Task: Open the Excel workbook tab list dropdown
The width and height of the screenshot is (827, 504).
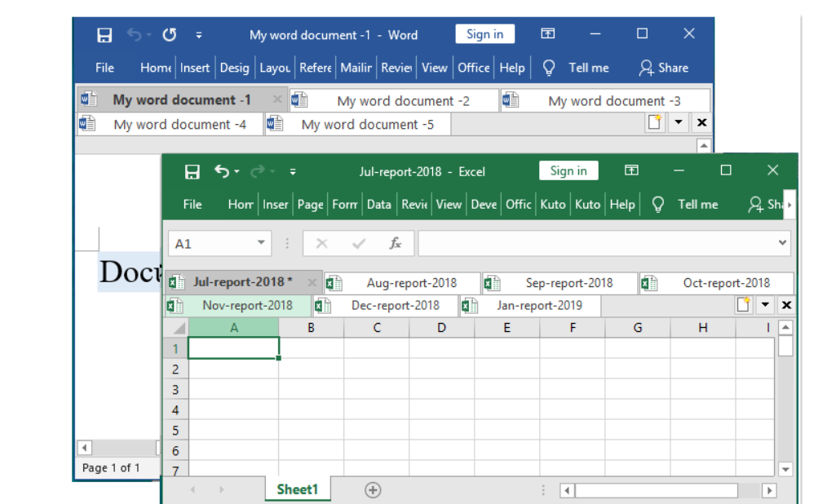Action: click(x=765, y=305)
